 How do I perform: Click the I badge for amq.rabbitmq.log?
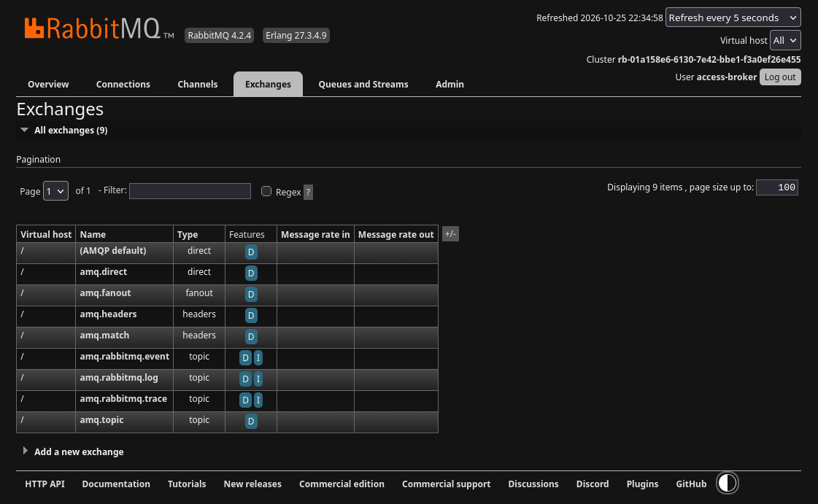258,379
